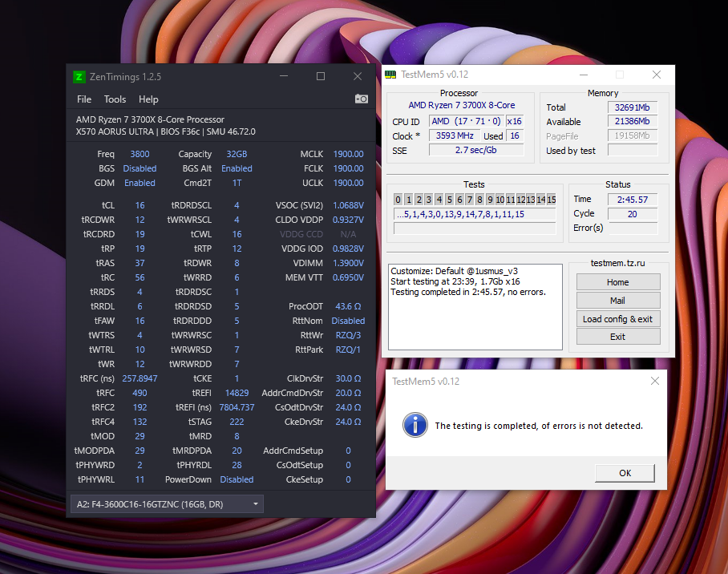This screenshot has height=574, width=728.
Task: Confirm the dialog with OK button
Action: (625, 473)
